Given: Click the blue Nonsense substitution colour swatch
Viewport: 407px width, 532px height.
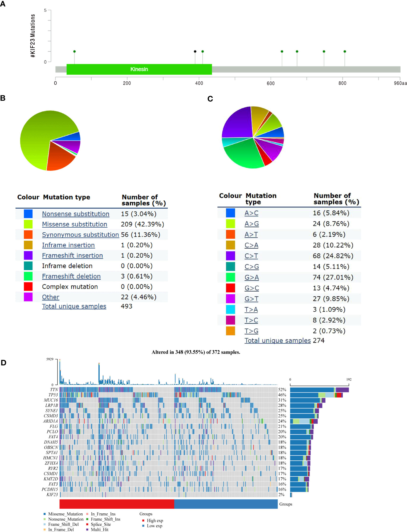Looking at the screenshot, I should tap(28, 214).
